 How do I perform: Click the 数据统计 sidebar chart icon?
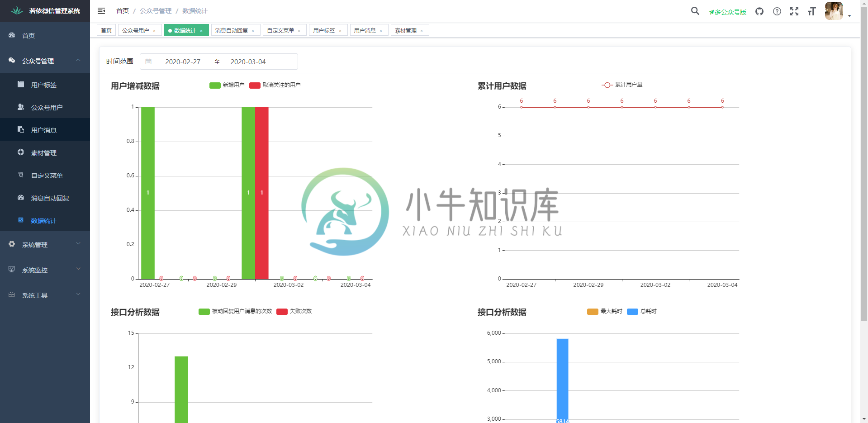click(x=21, y=220)
